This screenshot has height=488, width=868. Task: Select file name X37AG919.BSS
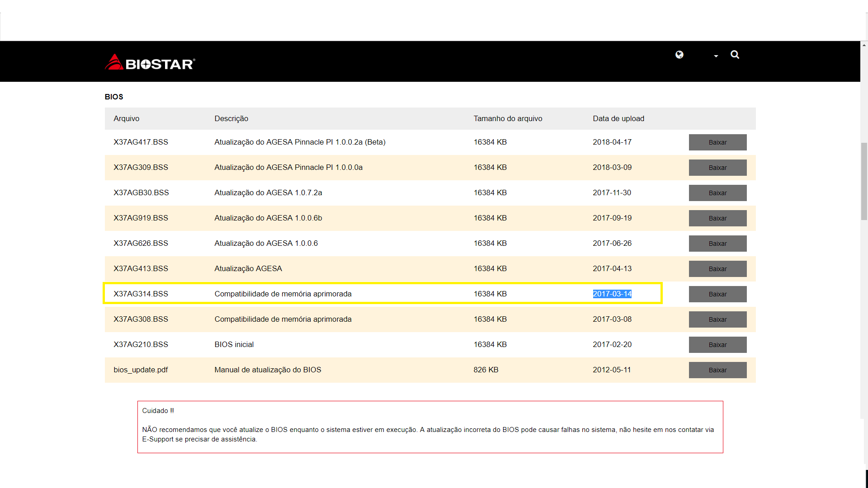pos(141,218)
